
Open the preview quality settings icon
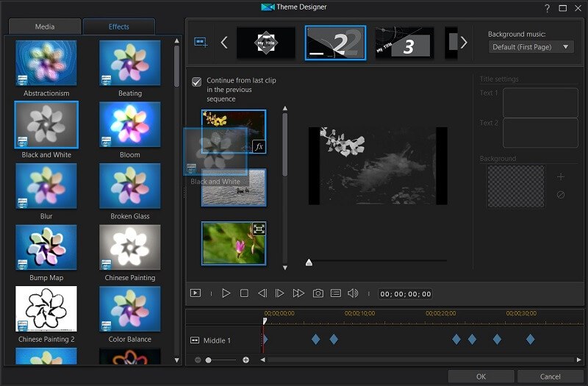[336, 293]
